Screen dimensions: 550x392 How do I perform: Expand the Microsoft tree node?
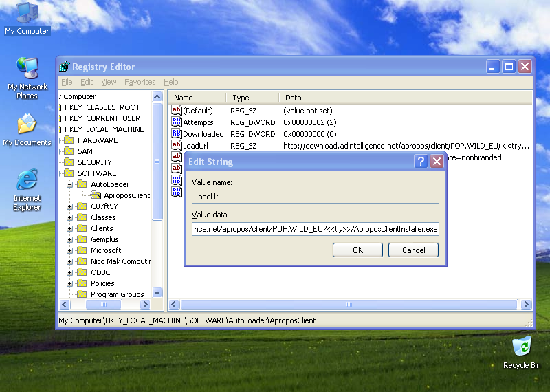[x=70, y=250]
